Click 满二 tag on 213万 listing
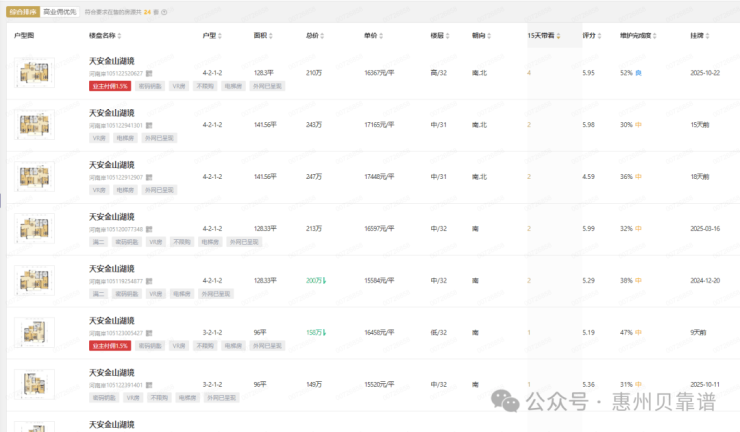 98,242
